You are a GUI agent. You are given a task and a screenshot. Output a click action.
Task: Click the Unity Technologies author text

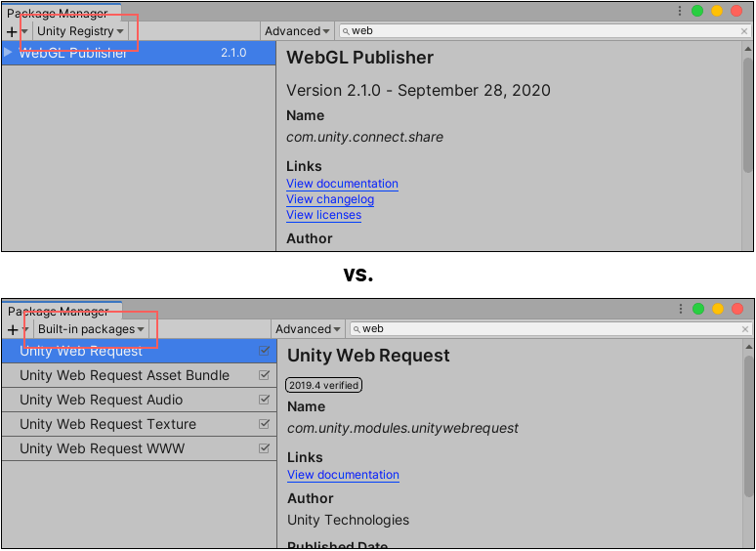[348, 520]
